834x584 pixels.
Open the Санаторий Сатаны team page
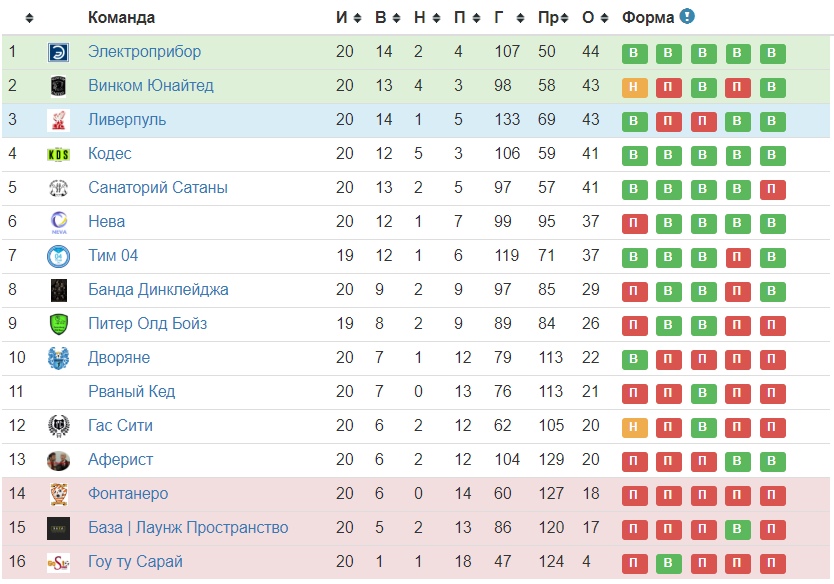[x=157, y=188]
